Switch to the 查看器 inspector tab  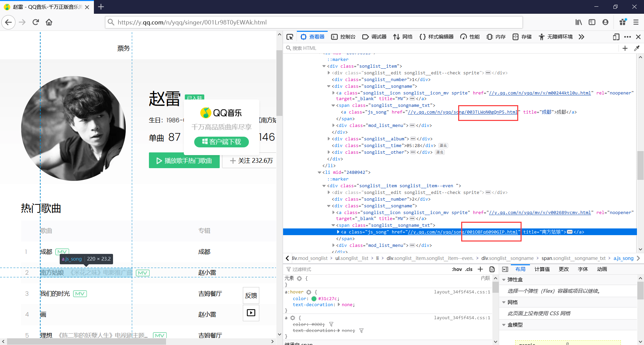click(313, 37)
